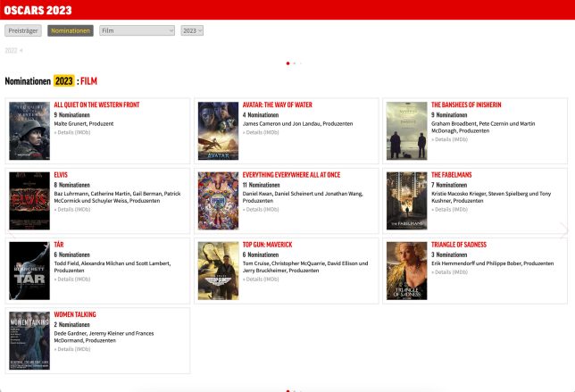The width and height of the screenshot is (575, 392).
Task: Click the Elvis title link
Action: click(61, 175)
